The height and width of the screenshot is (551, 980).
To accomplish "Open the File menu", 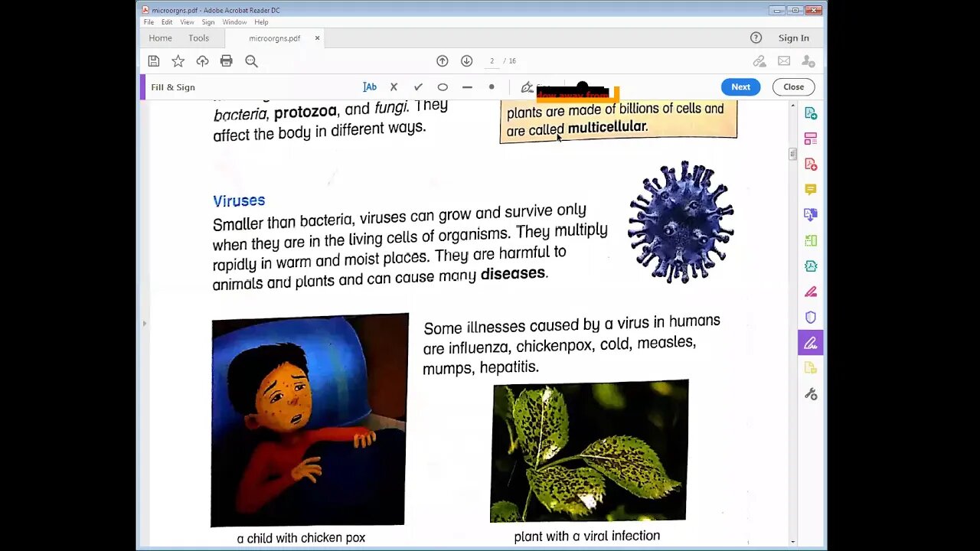I will pos(149,22).
